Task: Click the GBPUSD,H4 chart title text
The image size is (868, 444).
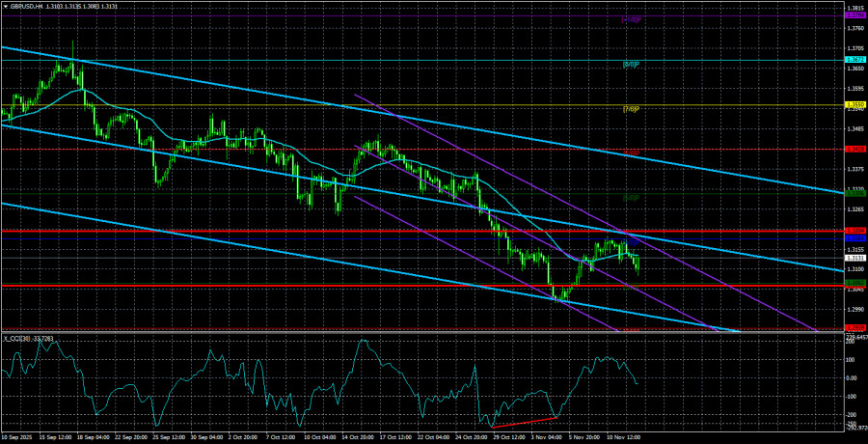Action: (x=25, y=6)
